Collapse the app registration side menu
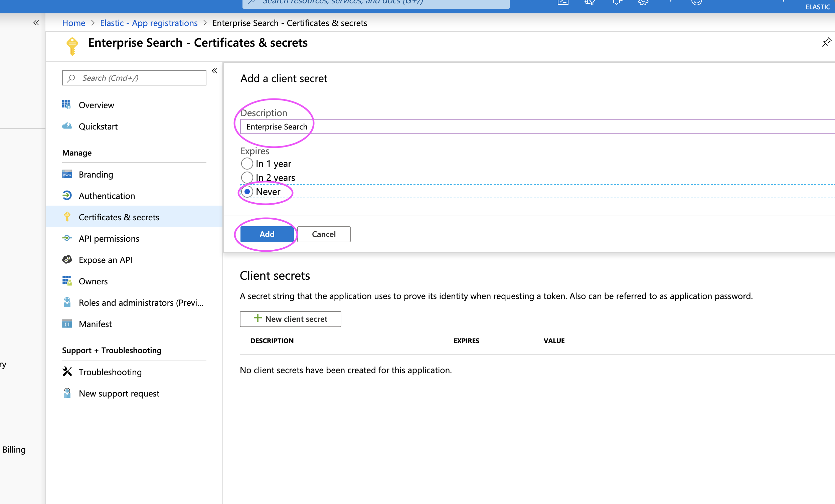Image resolution: width=835 pixels, height=504 pixels. tap(214, 71)
